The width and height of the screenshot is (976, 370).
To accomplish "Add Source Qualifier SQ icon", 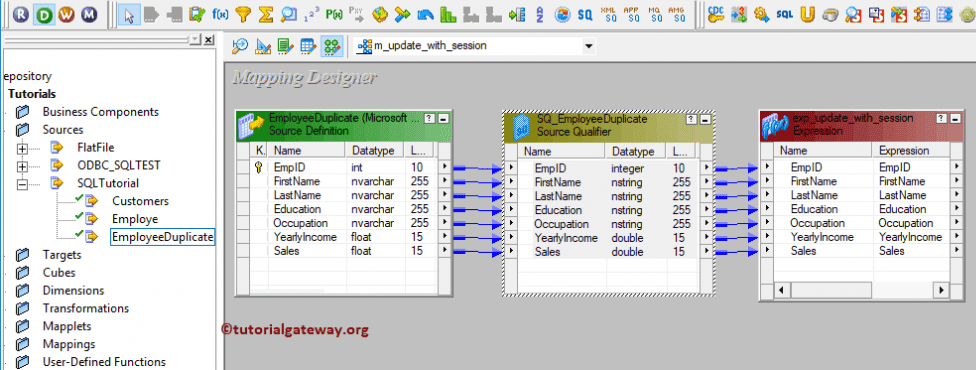I will pyautogui.click(x=584, y=15).
